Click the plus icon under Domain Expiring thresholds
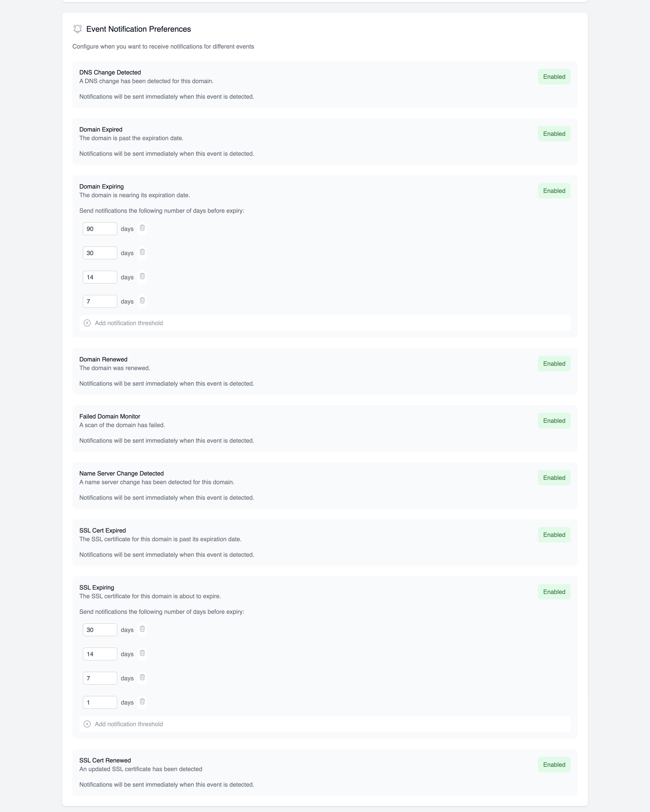This screenshot has height=812, width=650. [87, 323]
